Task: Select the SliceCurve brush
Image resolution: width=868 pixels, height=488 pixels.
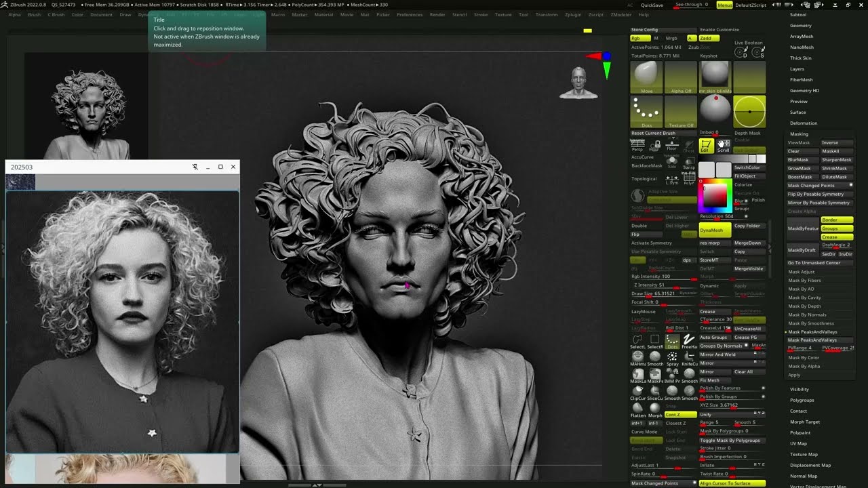Action: pyautogui.click(x=654, y=393)
